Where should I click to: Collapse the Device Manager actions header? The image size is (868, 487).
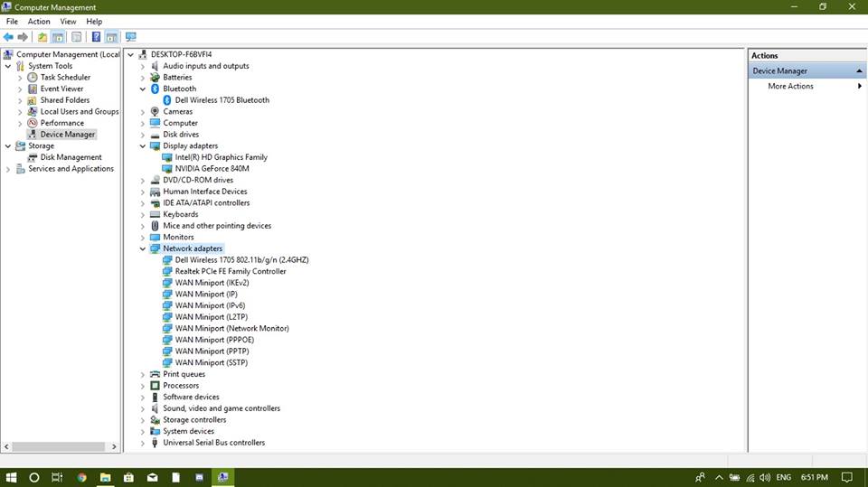pos(859,70)
